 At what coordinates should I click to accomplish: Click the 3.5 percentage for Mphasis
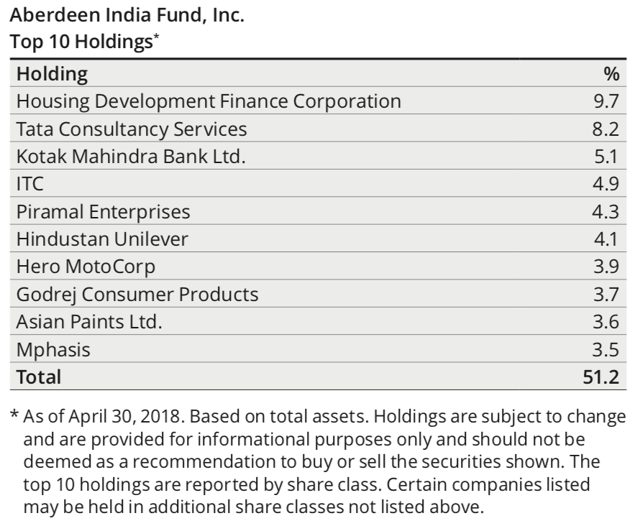tap(606, 349)
